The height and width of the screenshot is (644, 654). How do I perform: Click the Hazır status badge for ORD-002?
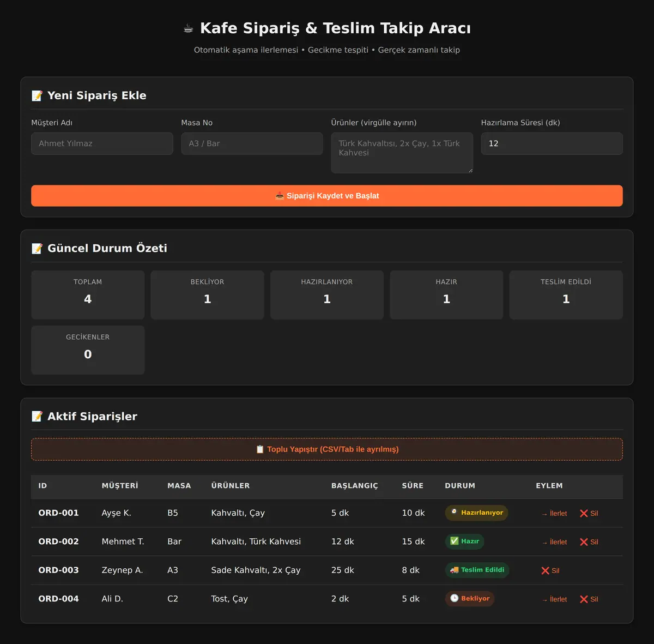click(464, 541)
